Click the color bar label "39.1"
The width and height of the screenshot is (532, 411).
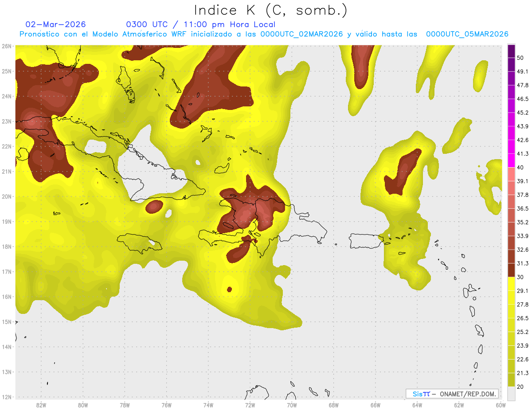pos(523,181)
